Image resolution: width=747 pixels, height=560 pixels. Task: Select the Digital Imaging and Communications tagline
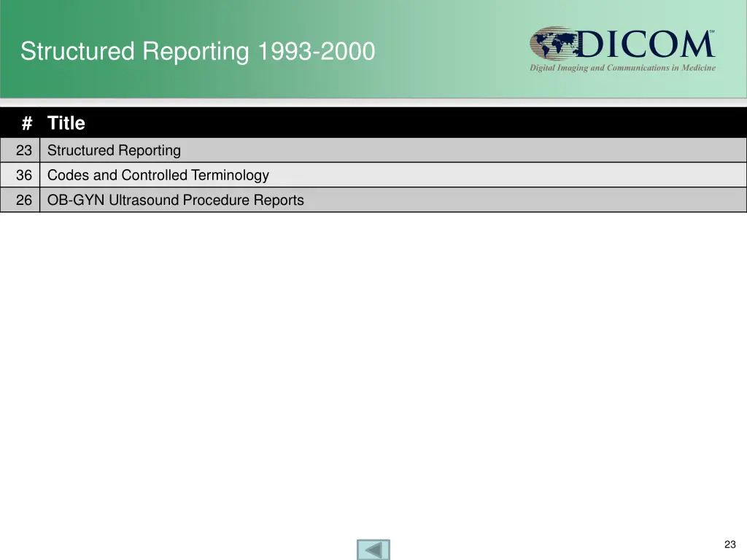coord(622,69)
